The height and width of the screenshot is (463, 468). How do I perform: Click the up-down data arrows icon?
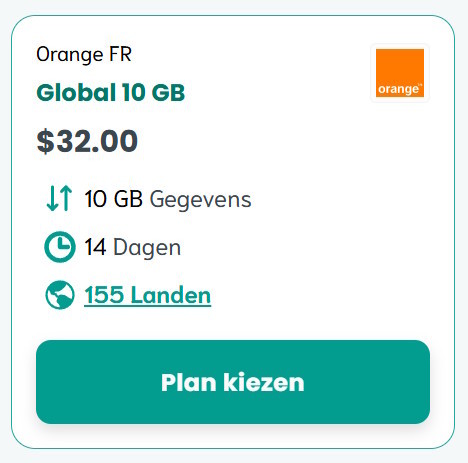[59, 198]
